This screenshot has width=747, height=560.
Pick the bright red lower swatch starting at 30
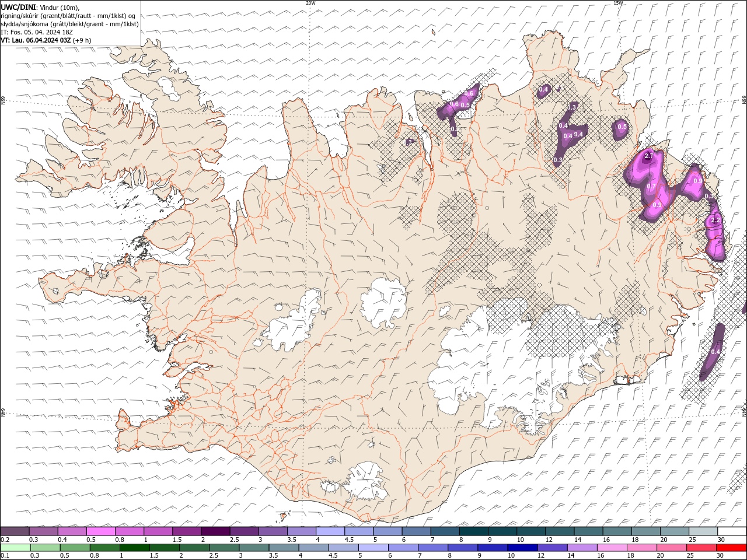click(731, 548)
